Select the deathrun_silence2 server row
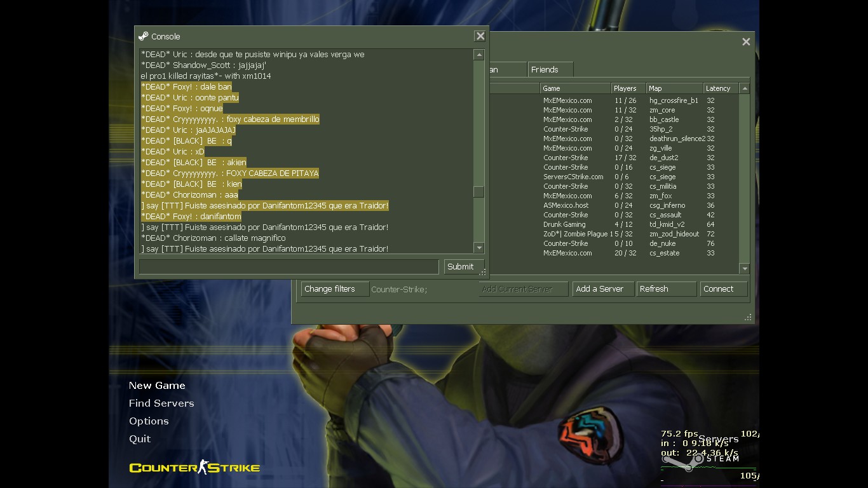This screenshot has height=488, width=868. (x=613, y=139)
